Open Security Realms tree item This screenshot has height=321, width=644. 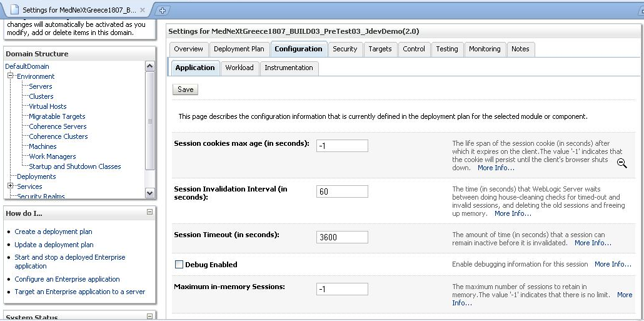coord(41,196)
